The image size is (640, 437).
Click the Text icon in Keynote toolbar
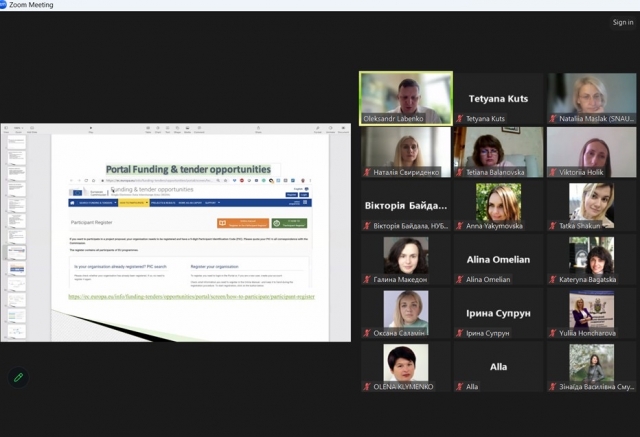(x=167, y=129)
